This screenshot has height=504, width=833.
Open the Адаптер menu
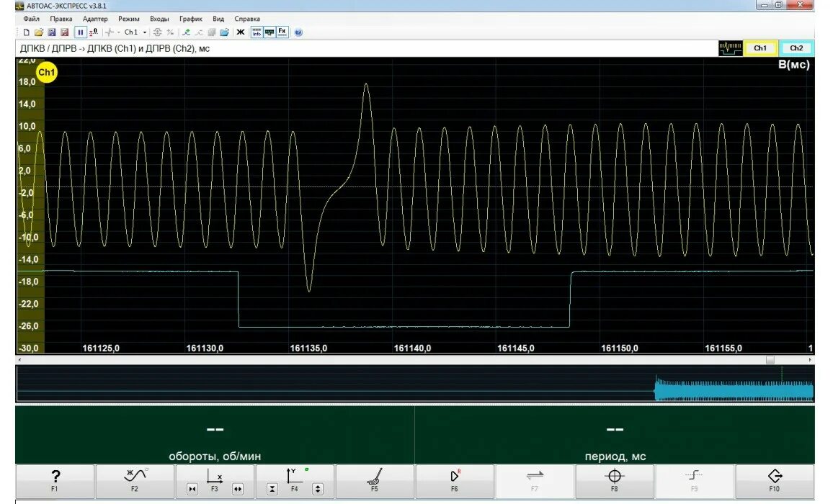(95, 19)
